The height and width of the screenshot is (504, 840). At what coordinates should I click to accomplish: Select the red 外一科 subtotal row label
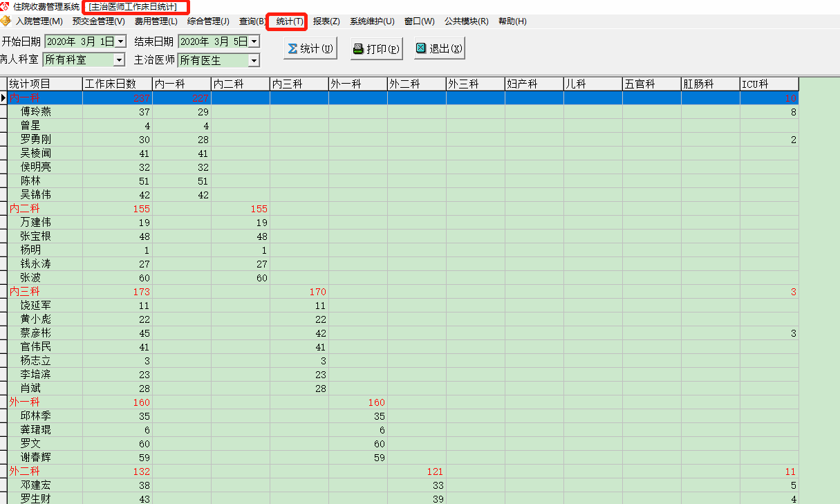point(25,402)
